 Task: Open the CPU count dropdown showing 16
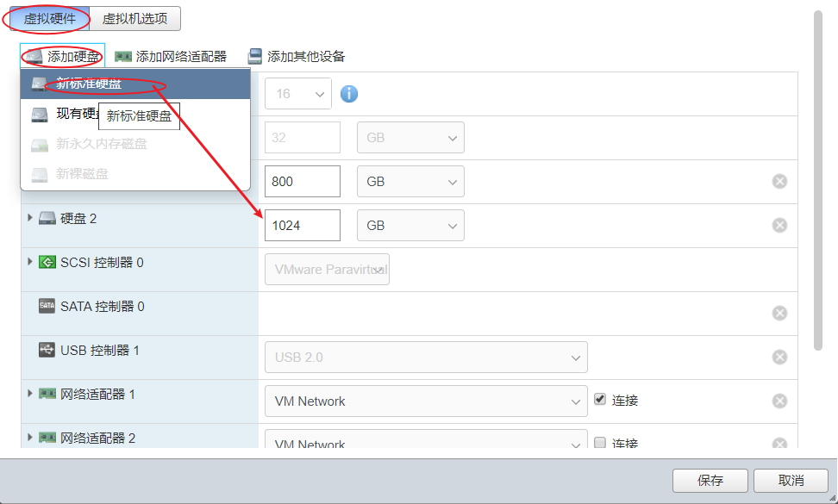(298, 94)
